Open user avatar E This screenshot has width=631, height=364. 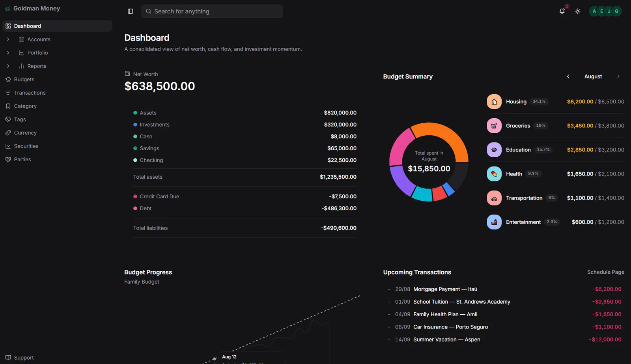pos(601,11)
